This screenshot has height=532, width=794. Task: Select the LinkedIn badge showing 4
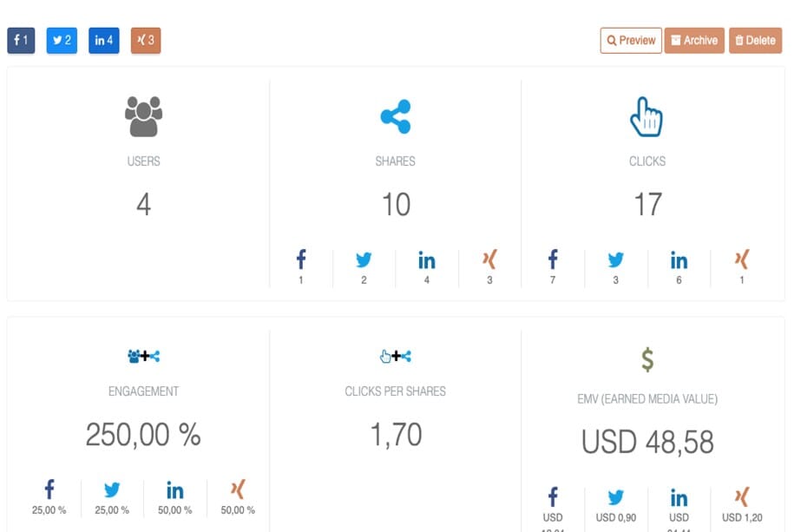pos(104,40)
